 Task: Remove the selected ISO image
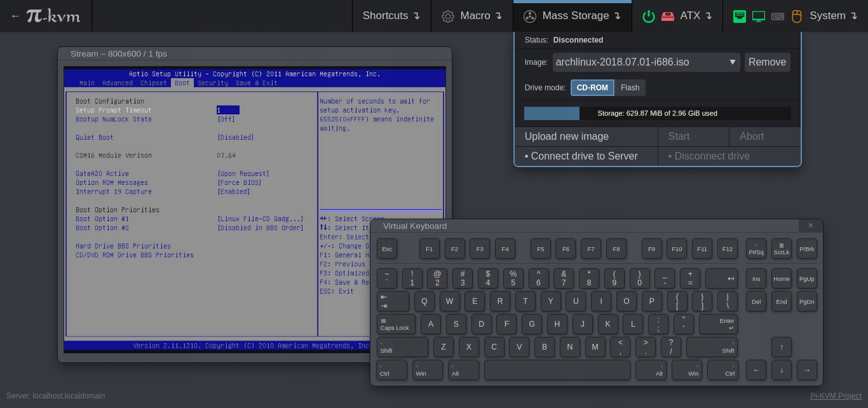(x=767, y=62)
